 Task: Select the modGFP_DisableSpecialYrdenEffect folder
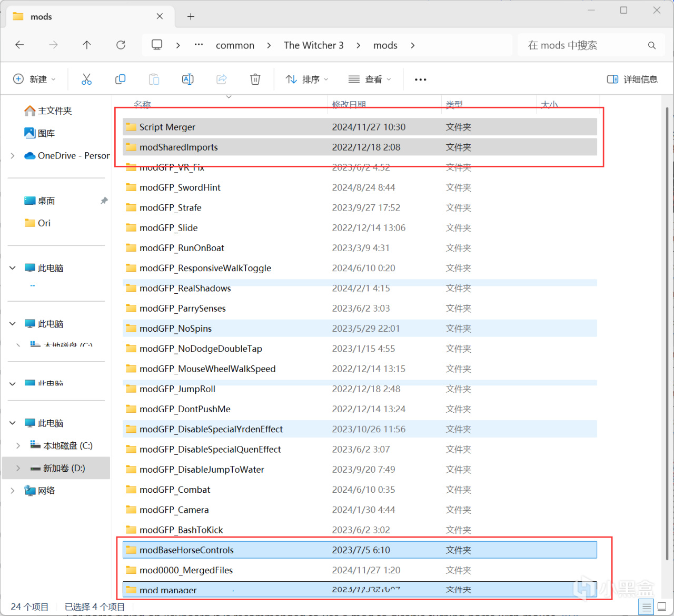click(x=360, y=429)
